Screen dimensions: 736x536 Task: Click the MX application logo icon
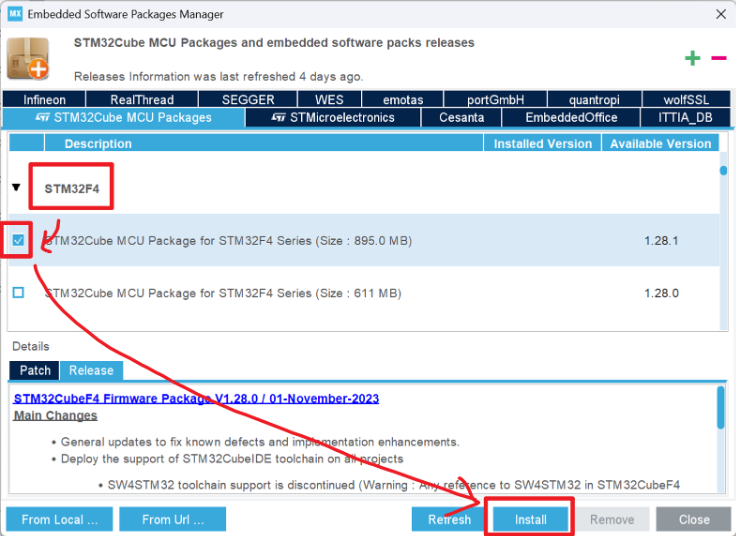click(15, 14)
